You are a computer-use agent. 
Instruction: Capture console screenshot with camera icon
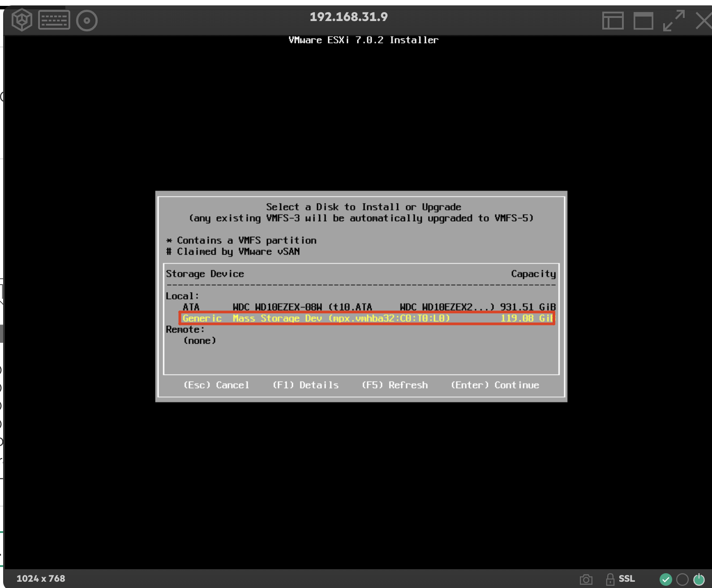point(586,579)
